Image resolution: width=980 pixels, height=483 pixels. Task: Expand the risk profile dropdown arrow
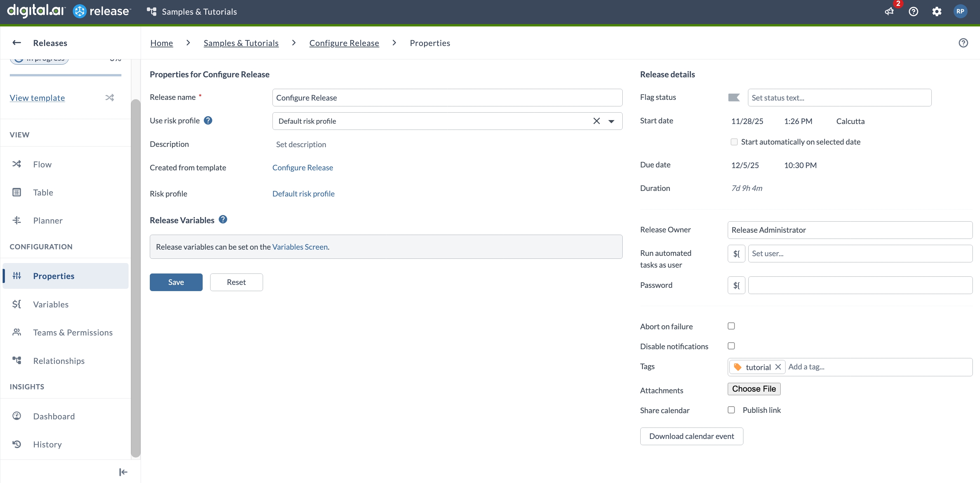611,121
